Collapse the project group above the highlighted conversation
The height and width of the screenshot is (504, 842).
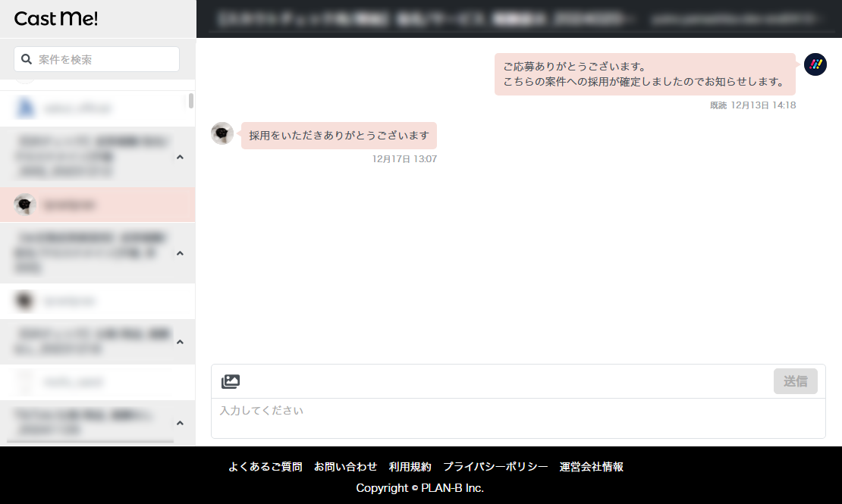point(180,158)
